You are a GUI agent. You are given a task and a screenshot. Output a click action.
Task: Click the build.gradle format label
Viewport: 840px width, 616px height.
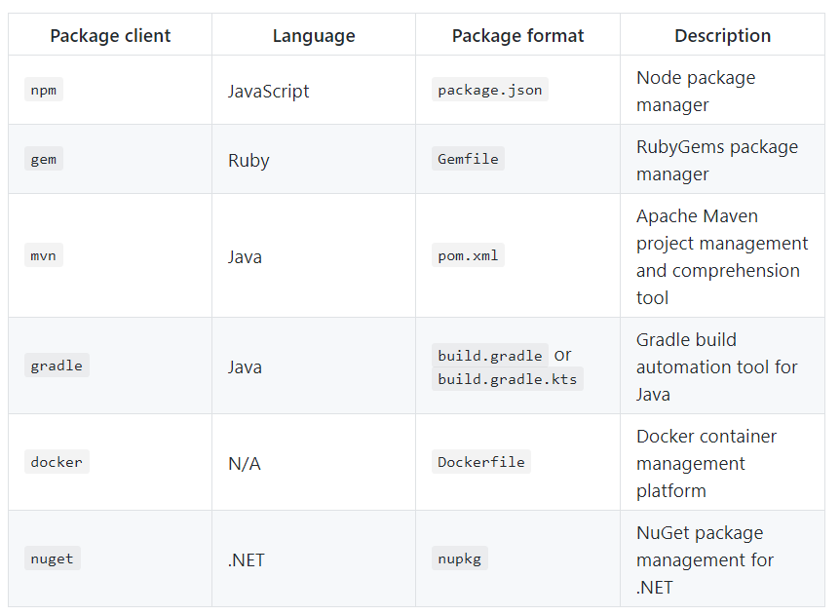point(490,356)
